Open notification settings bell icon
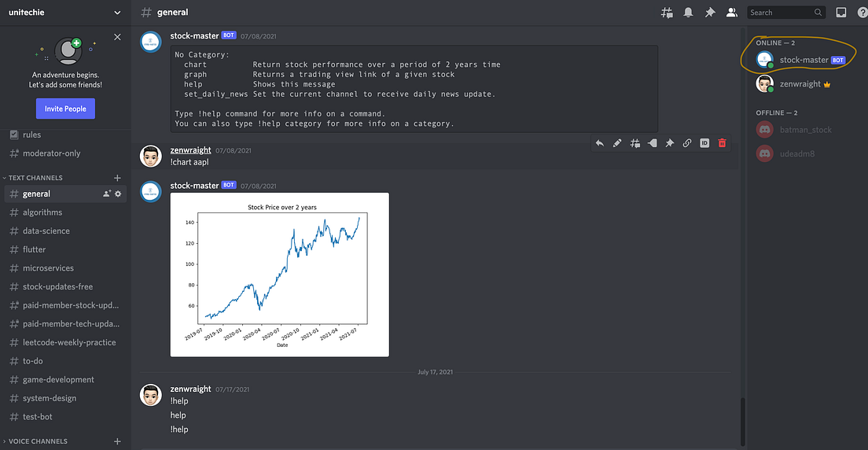 (x=688, y=12)
